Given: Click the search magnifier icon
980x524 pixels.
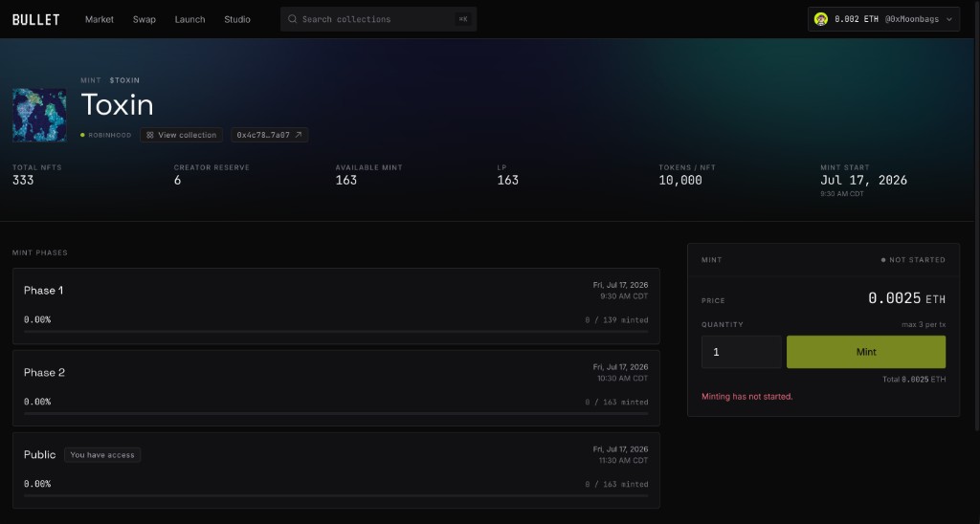Looking at the screenshot, I should point(292,19).
